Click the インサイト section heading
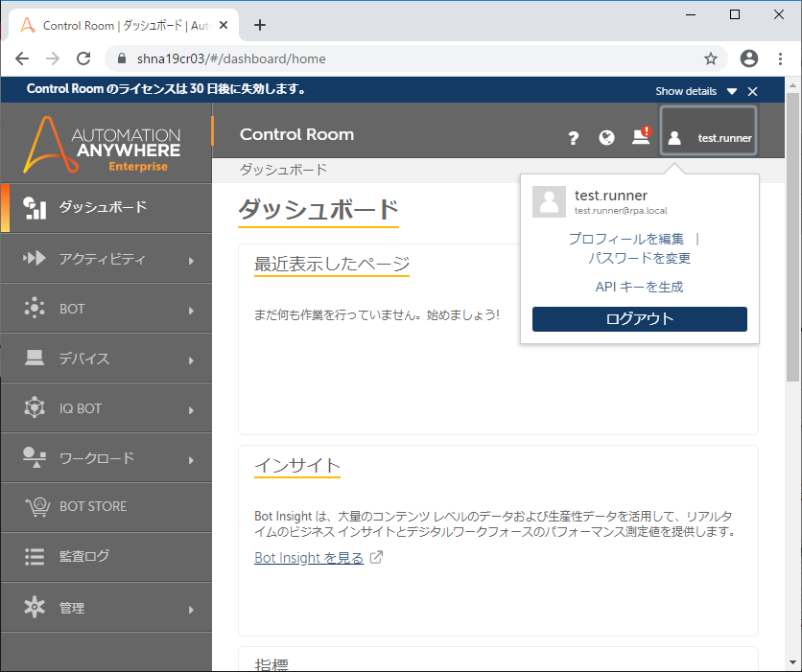 (x=297, y=466)
